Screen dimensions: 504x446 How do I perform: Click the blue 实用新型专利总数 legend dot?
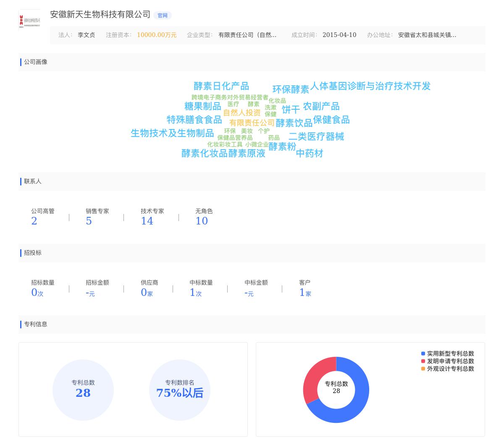coord(423,354)
